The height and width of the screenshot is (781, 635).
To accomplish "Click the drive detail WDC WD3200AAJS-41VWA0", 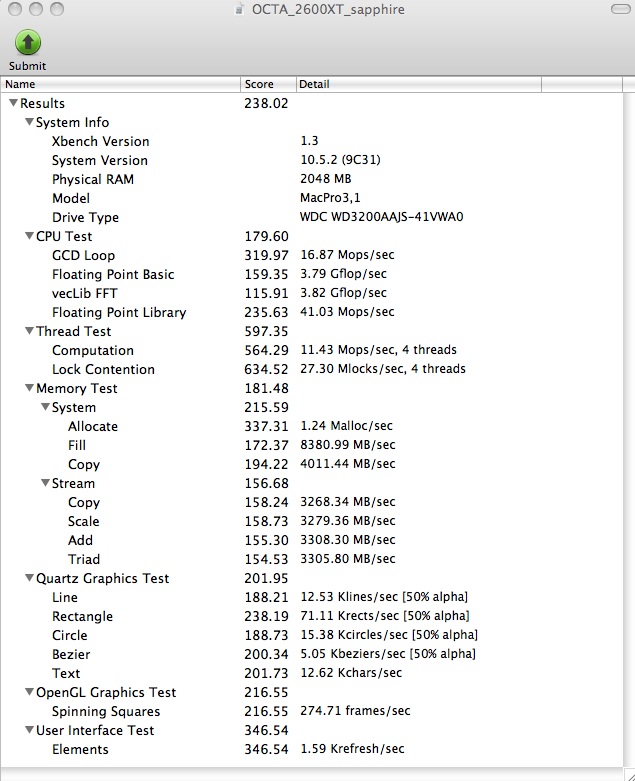I will (x=381, y=217).
